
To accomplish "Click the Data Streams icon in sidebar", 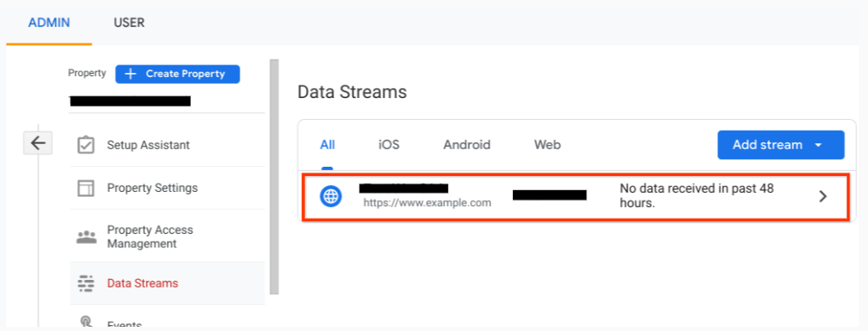I will pyautogui.click(x=85, y=283).
